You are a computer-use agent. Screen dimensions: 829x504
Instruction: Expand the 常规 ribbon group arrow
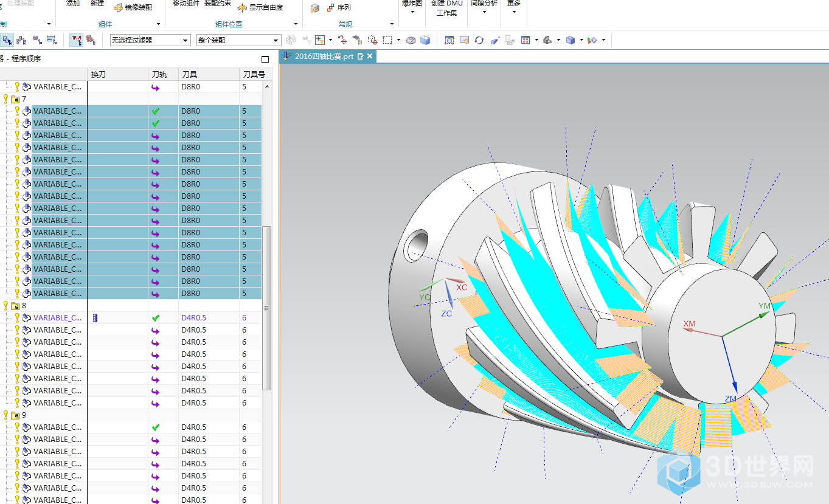(x=392, y=24)
